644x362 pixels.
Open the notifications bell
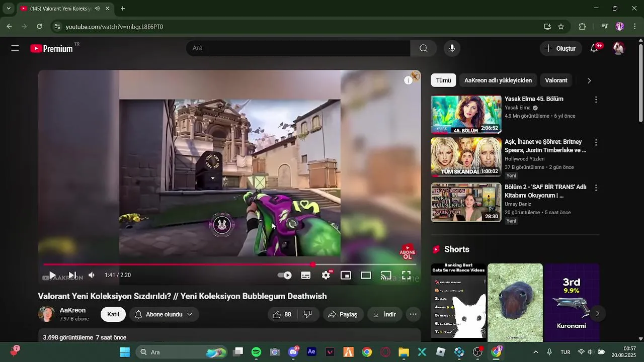click(x=594, y=48)
